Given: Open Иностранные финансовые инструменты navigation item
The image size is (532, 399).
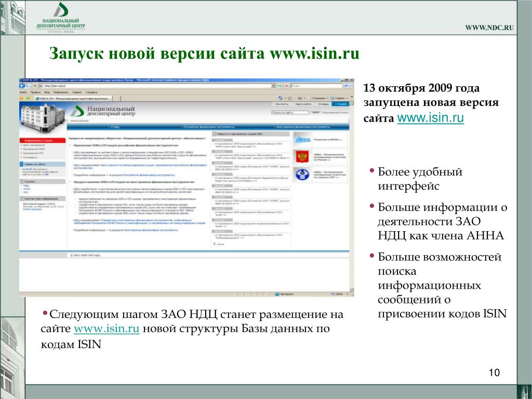Looking at the screenshot, I should click(302, 127).
